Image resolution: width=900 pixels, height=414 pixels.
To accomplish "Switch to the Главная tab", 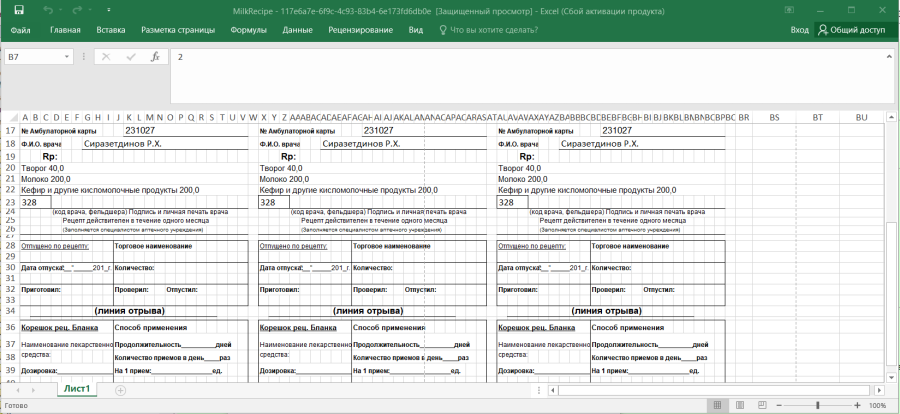I will click(65, 30).
